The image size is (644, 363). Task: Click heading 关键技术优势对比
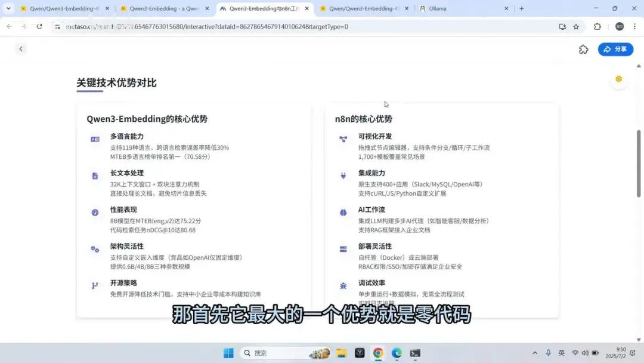[x=116, y=82]
